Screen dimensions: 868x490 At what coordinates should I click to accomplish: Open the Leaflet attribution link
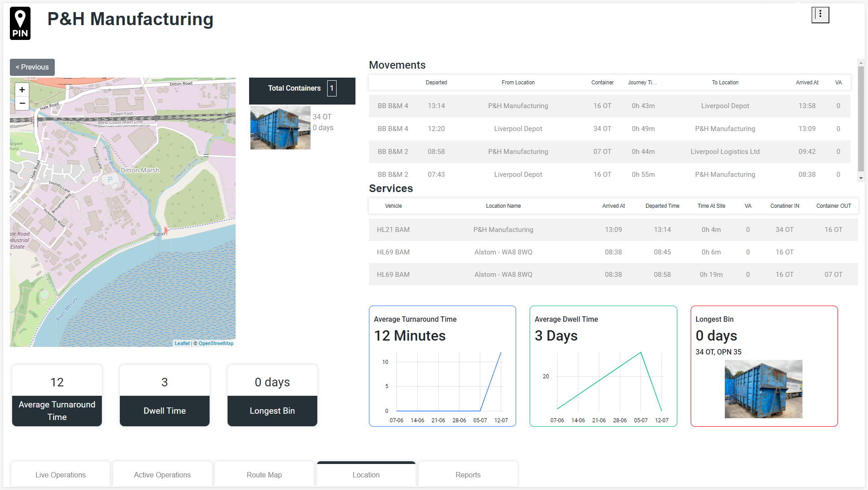pos(182,343)
